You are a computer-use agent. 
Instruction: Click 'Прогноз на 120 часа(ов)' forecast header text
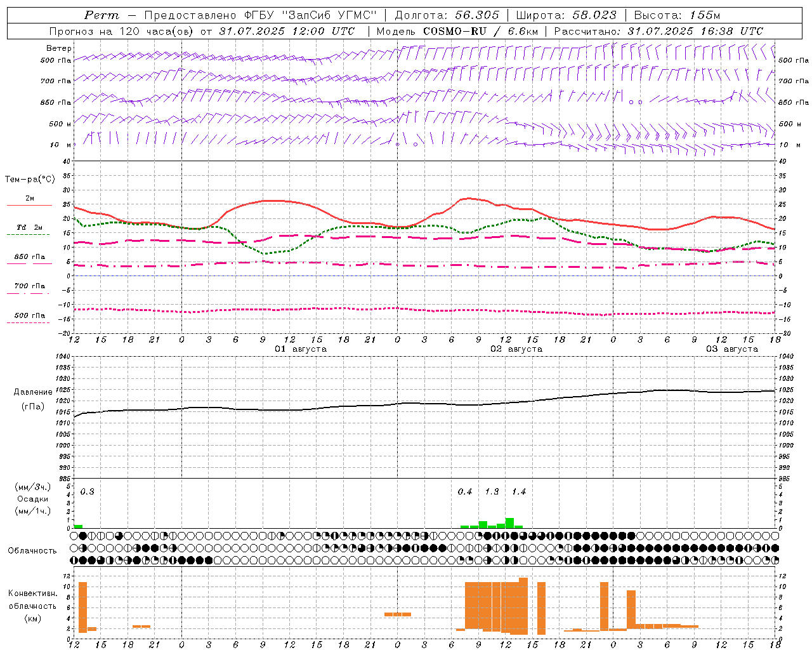click(121, 31)
